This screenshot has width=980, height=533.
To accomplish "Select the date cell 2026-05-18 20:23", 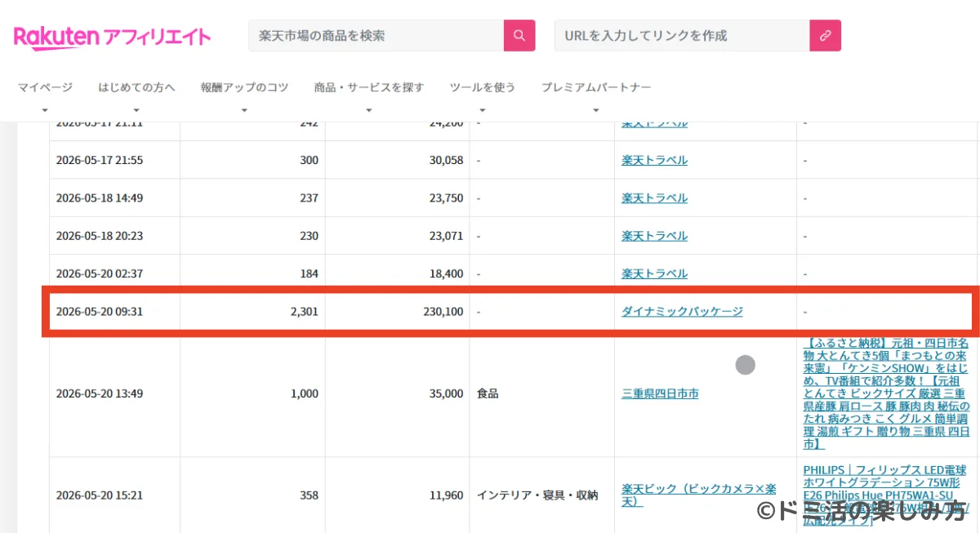I will [100, 236].
